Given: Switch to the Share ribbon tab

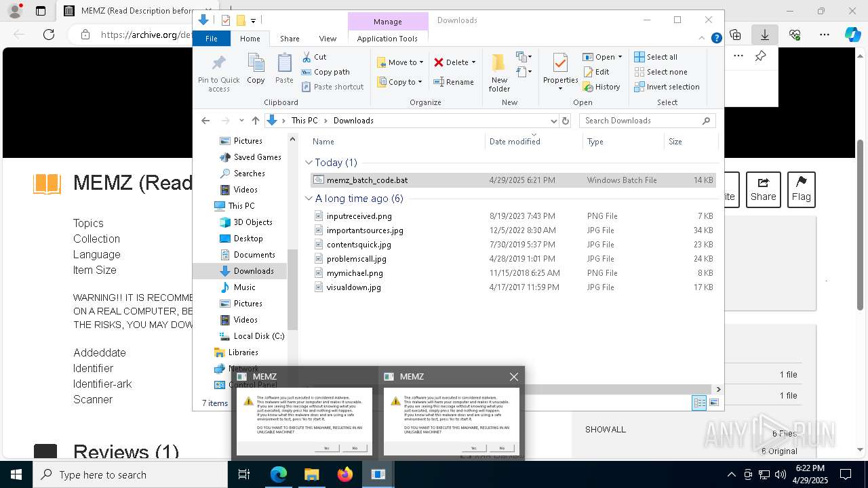Looking at the screenshot, I should pos(290,39).
